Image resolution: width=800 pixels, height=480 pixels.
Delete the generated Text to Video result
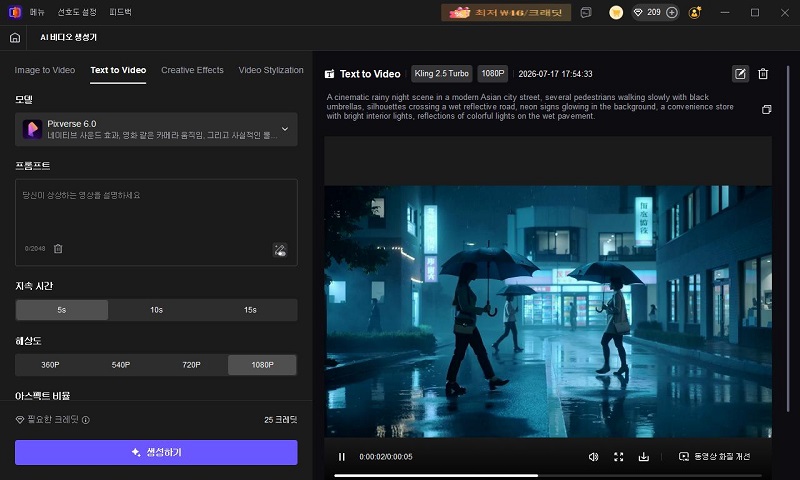click(763, 74)
